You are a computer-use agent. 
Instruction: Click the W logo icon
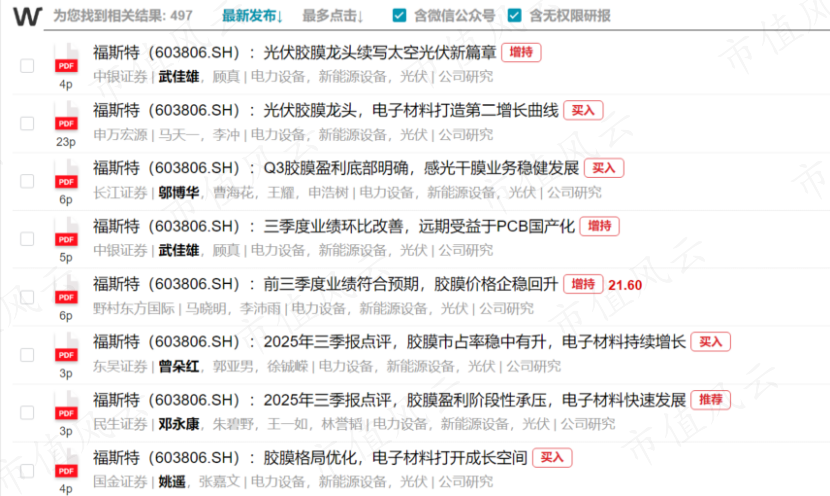28,16
